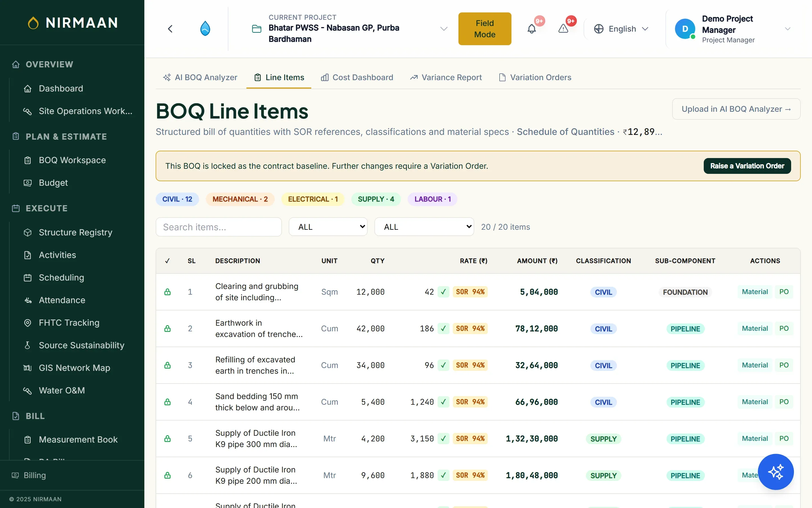Click the Field Mode button
The width and height of the screenshot is (812, 508).
click(484, 29)
